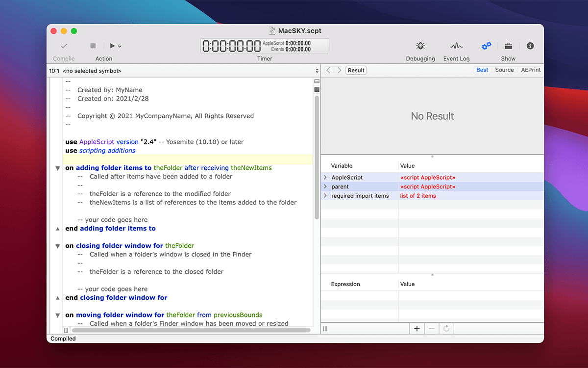Screen dimensions: 588x368
Task: Click the Value header in expressions table
Action: pos(407,284)
